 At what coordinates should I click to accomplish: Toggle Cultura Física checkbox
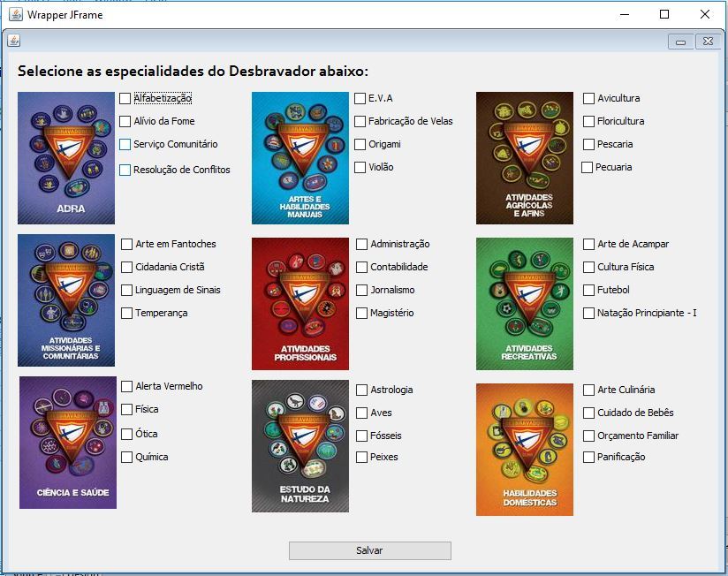(x=588, y=268)
